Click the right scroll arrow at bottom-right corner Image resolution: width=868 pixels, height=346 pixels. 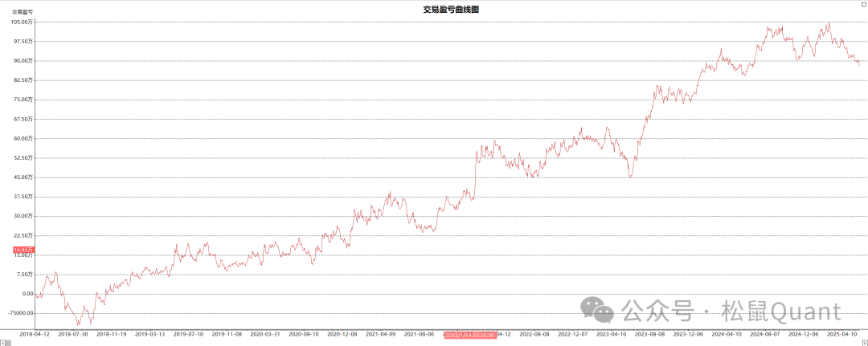tap(864, 342)
